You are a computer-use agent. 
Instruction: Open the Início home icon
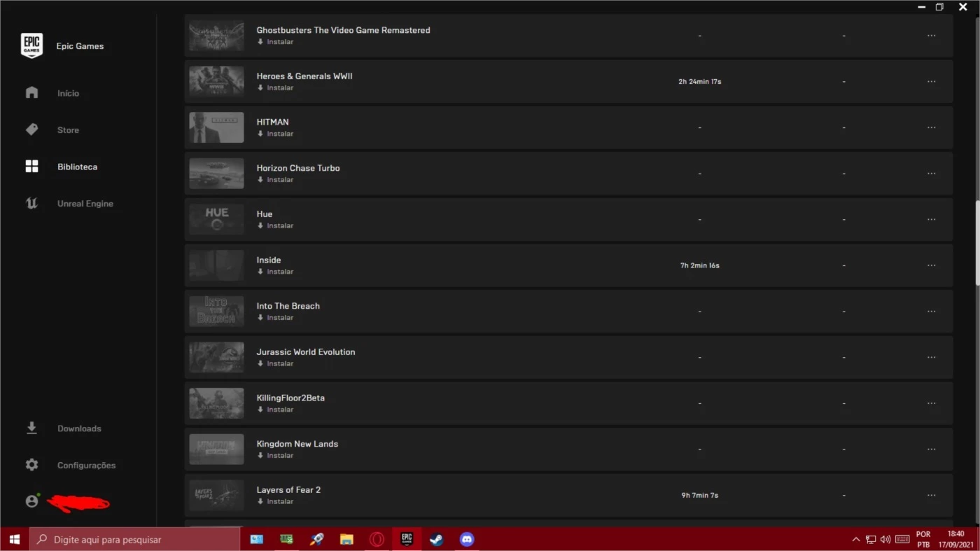pos(31,92)
